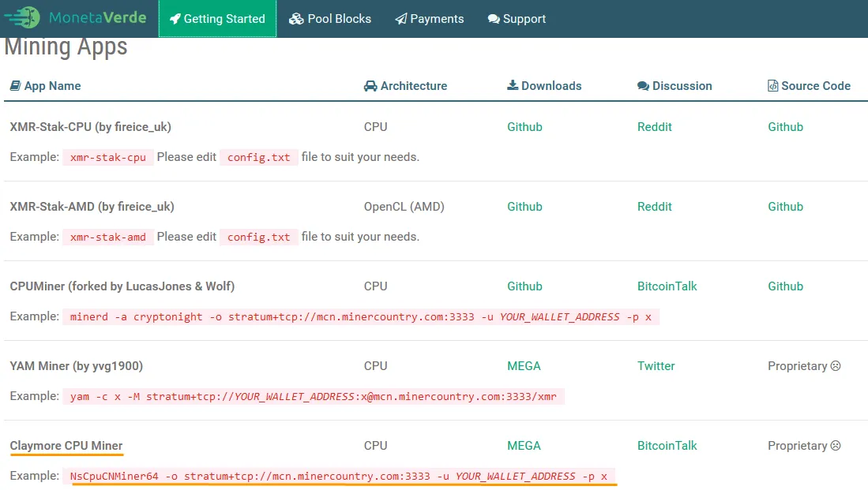Click the xmr-stak-amd command code

(108, 238)
